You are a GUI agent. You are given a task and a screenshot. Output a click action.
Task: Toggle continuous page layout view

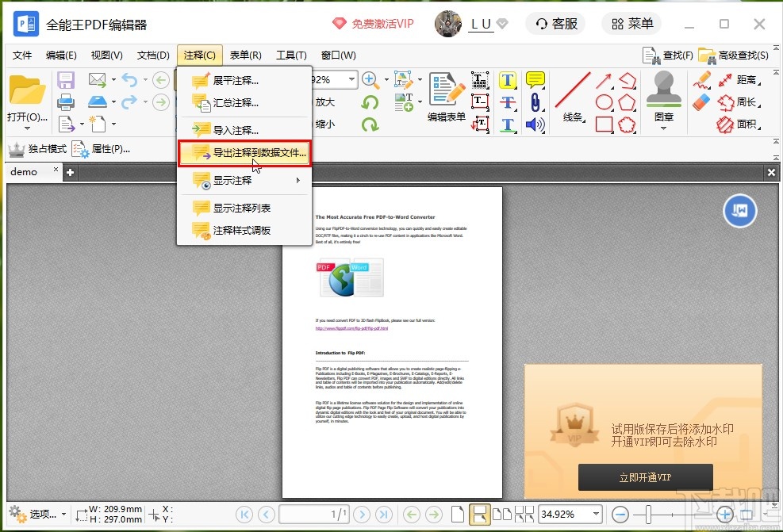click(479, 514)
